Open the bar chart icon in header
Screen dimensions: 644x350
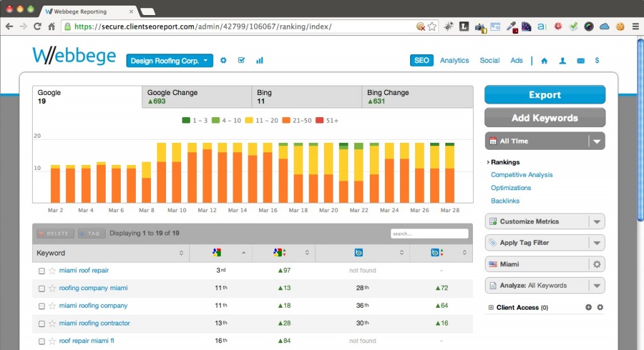coord(260,60)
